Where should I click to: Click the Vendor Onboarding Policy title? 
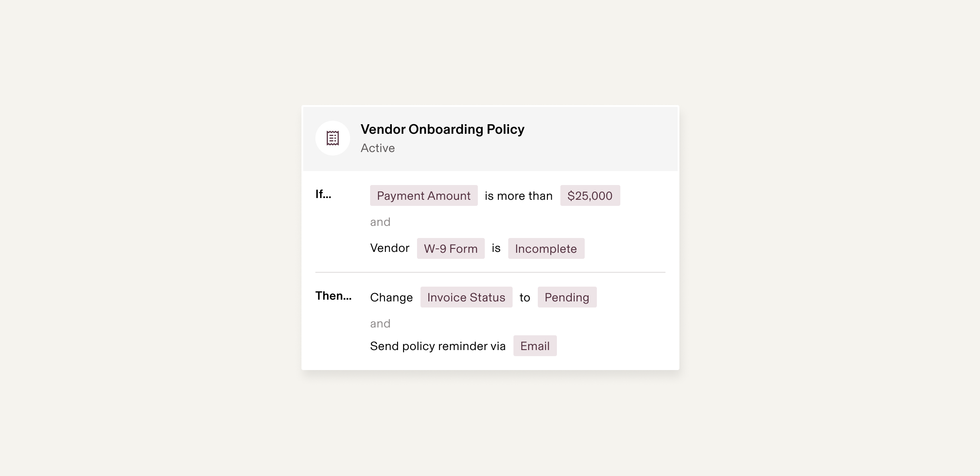pos(442,129)
